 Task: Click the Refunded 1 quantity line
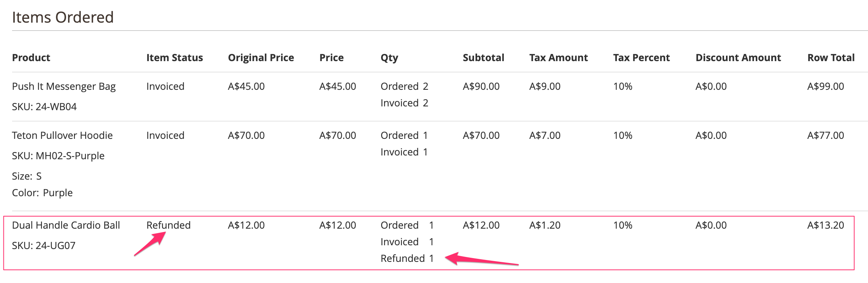(x=407, y=258)
